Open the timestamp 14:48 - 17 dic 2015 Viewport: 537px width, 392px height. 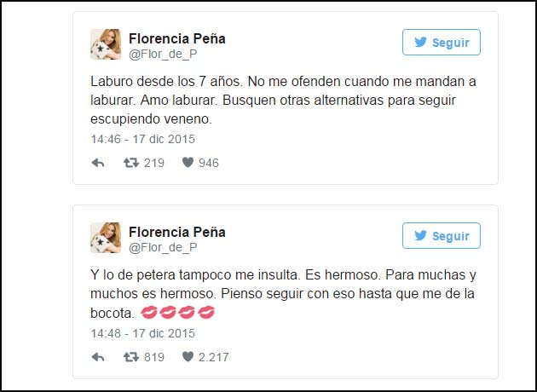143,331
